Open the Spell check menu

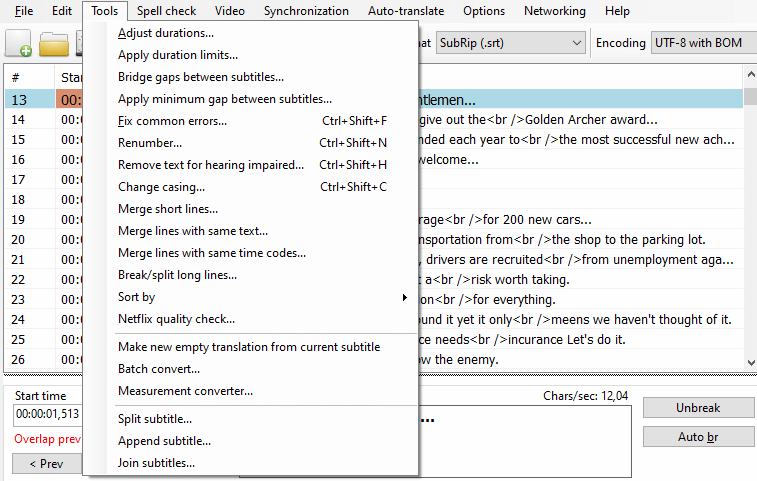coord(166,11)
